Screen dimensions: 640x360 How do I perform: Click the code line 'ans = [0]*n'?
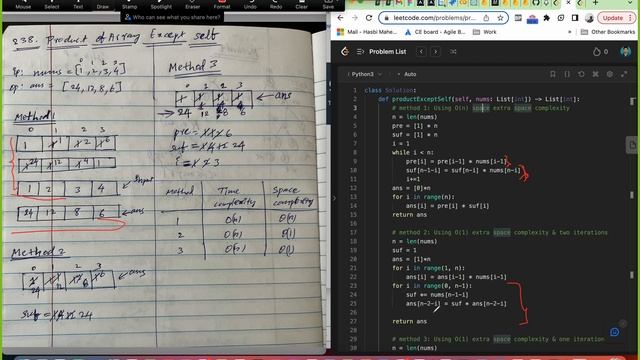pyautogui.click(x=411, y=188)
